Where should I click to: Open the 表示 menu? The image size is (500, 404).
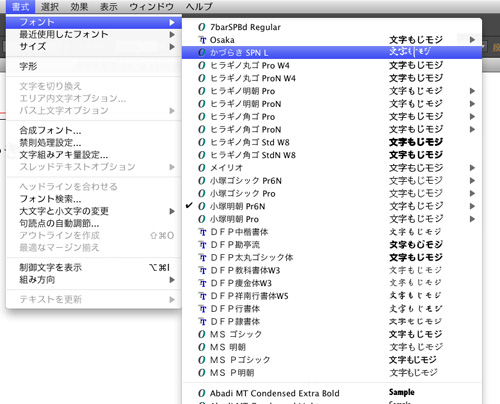109,6
